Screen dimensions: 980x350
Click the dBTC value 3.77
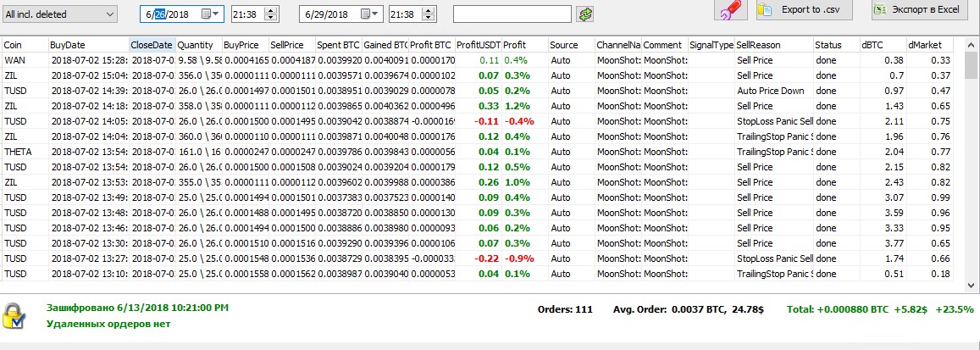(x=883, y=243)
